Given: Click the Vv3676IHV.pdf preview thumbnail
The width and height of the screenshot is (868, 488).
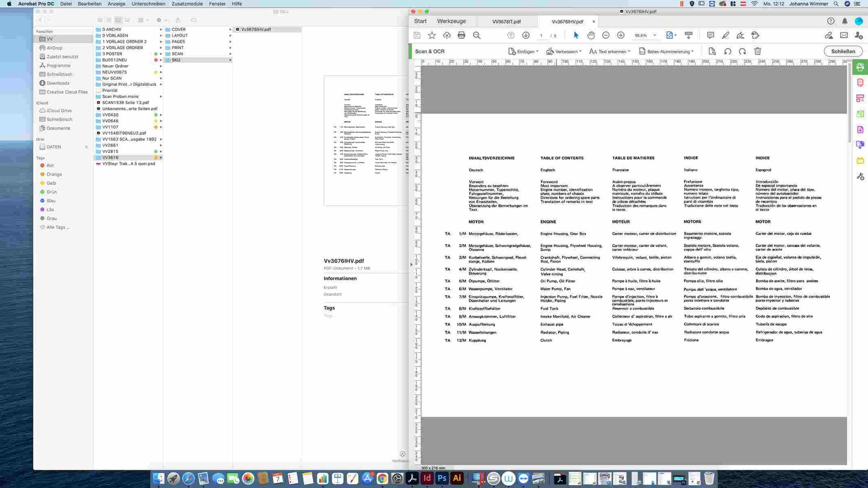Looking at the screenshot, I should pyautogui.click(x=366, y=141).
